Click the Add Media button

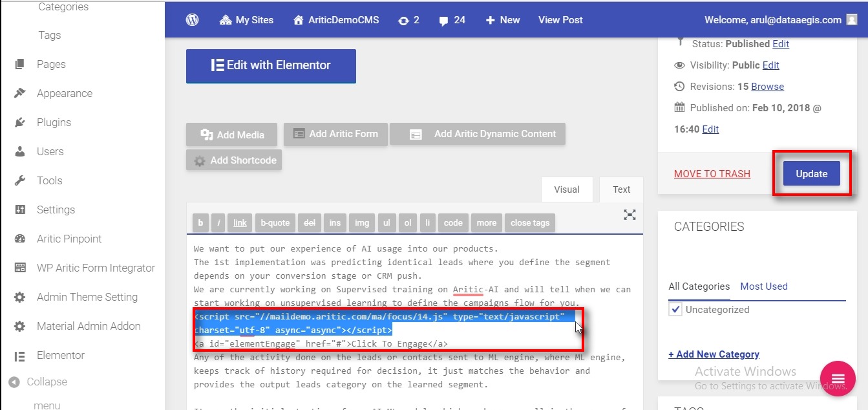pos(232,135)
